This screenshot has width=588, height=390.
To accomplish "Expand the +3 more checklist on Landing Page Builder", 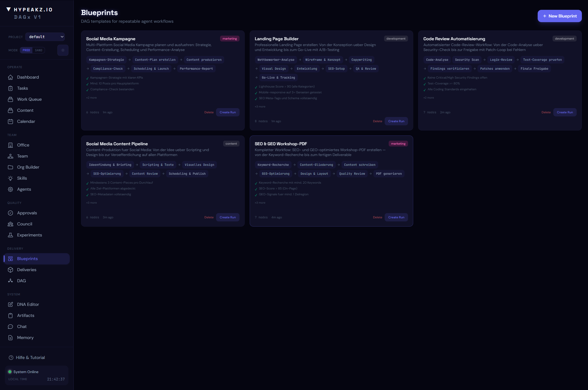I will click(260, 106).
